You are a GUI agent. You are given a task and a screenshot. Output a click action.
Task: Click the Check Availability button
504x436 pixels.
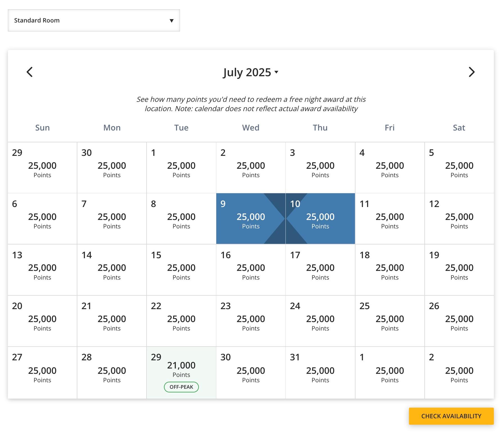(451, 416)
